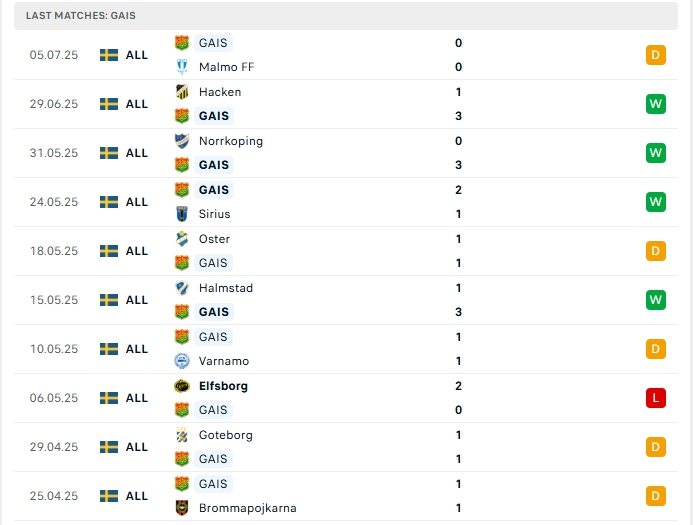Click the red L loss badge
The width and height of the screenshot is (693, 525).
(656, 398)
